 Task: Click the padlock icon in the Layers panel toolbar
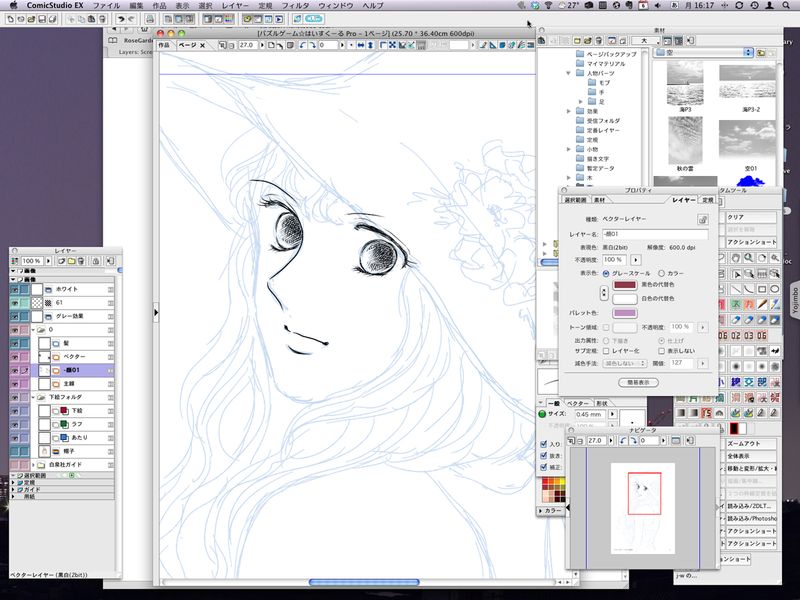(x=95, y=261)
